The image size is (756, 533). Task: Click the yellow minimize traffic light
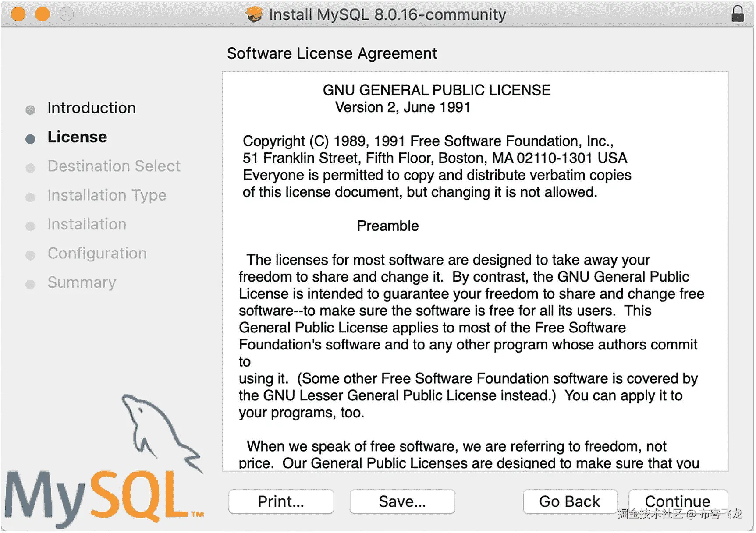43,14
